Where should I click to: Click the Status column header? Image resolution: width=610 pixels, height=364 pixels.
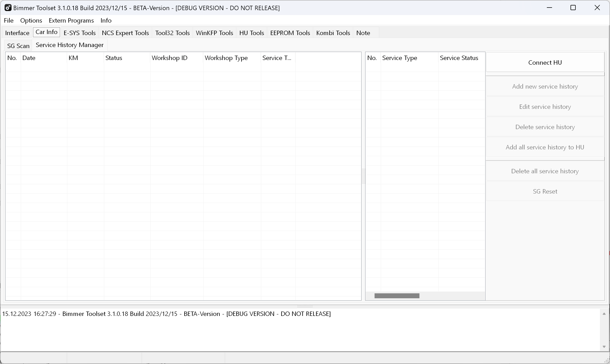[127, 58]
